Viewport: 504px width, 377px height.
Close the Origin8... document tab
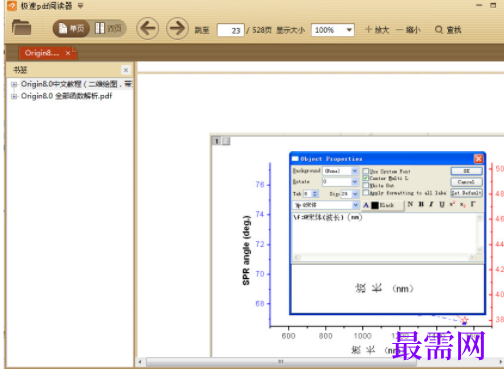tap(68, 53)
